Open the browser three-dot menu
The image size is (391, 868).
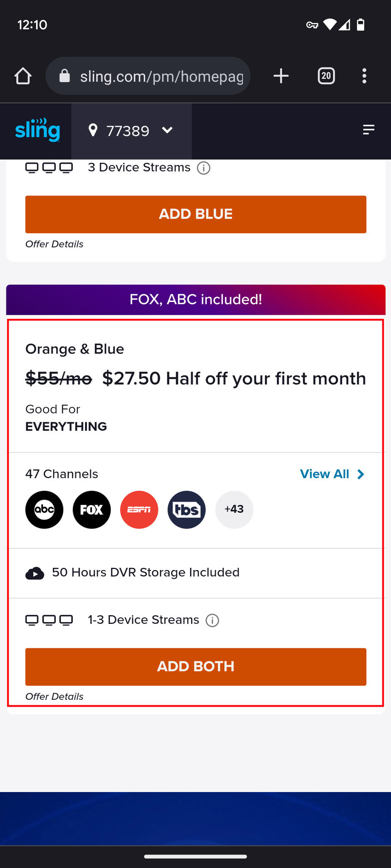364,76
